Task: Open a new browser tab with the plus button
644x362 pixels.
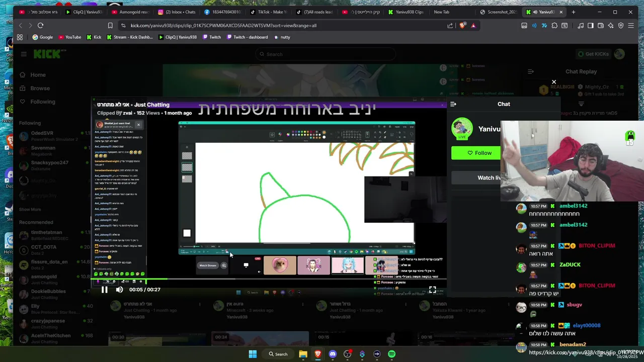Action: pos(574,12)
